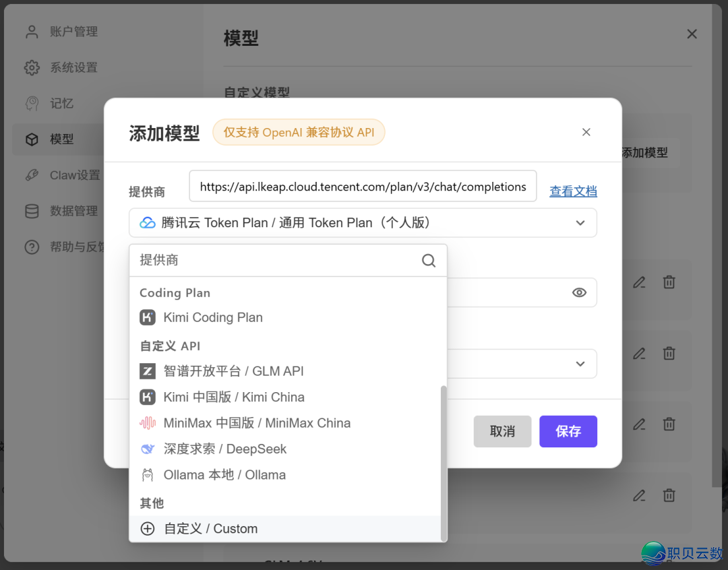Viewport: 728px width, 570px height.
Task: Click the 腾讯云 cloud icon
Action: pos(147,223)
